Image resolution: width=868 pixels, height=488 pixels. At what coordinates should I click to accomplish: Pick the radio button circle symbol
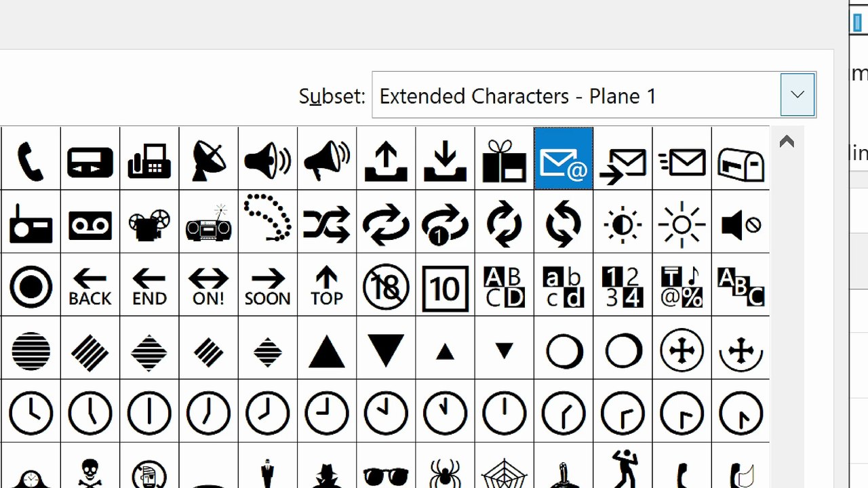coord(31,285)
